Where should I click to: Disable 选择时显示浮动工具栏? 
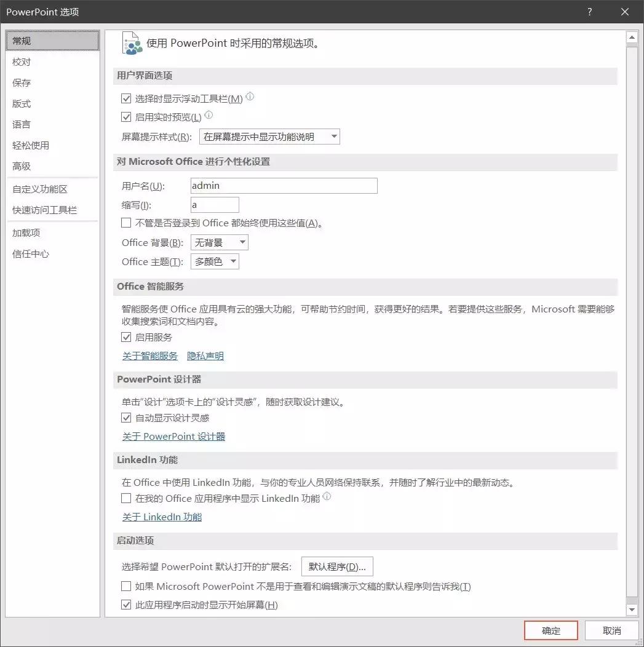pyautogui.click(x=126, y=98)
